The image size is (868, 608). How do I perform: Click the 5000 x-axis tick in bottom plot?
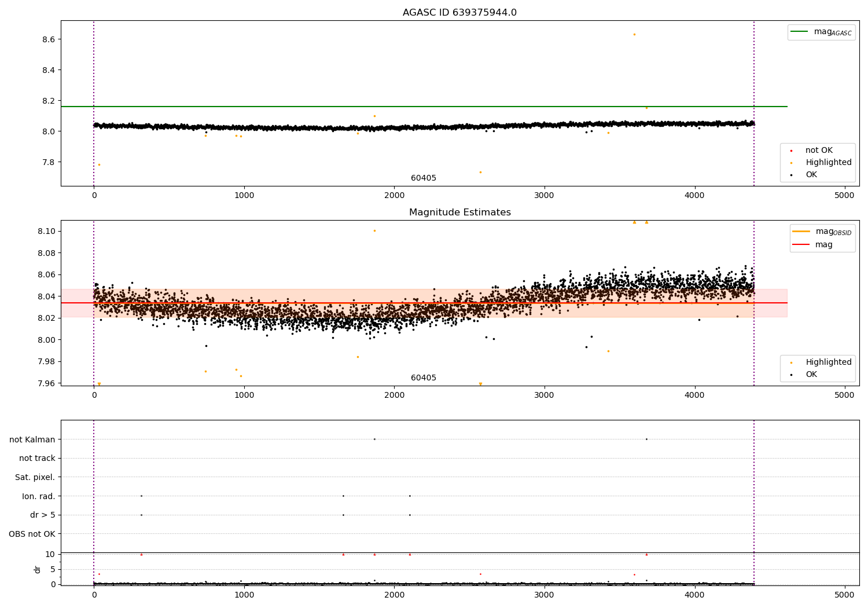pyautogui.click(x=844, y=594)
